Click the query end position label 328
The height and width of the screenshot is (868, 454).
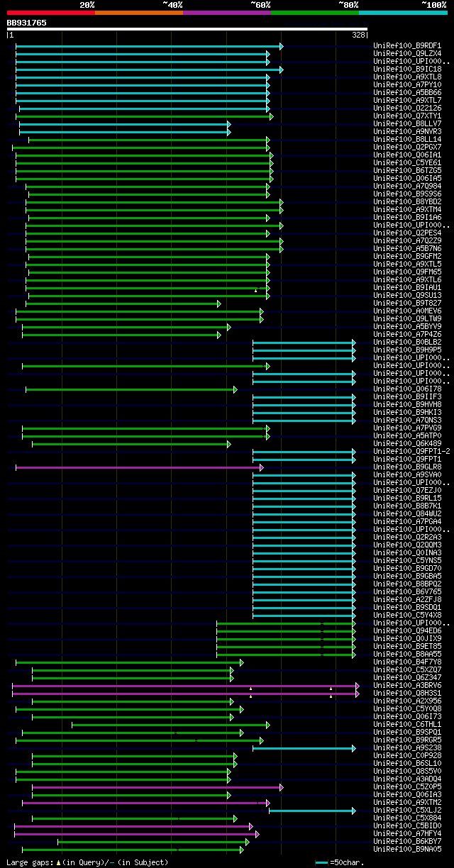358,35
